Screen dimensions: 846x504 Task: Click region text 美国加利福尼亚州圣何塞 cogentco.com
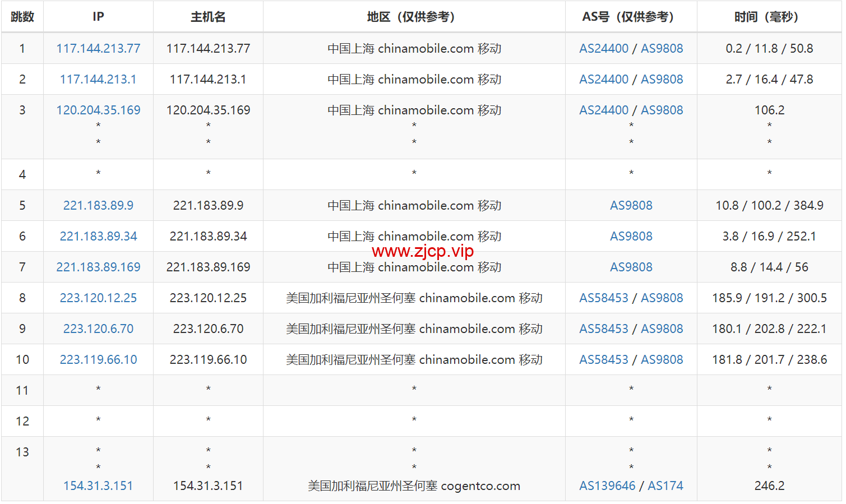coord(414,486)
